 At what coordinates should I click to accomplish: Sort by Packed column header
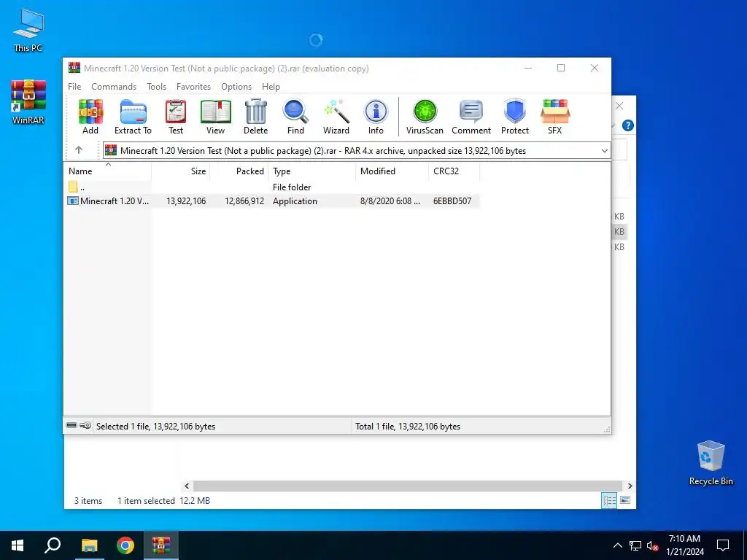[x=239, y=171]
